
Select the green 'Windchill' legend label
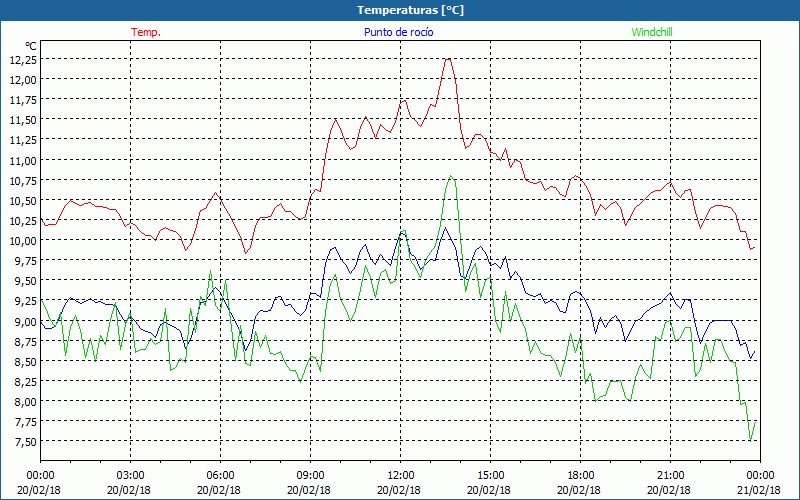[x=652, y=32]
